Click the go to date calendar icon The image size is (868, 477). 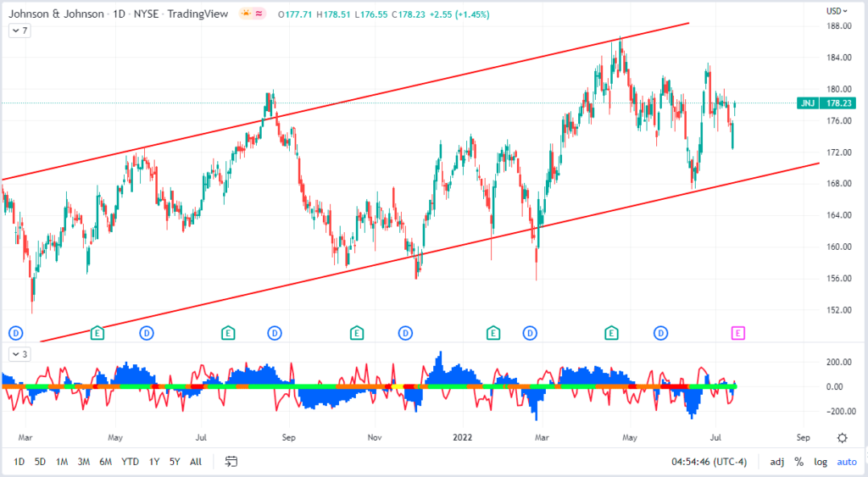pyautogui.click(x=231, y=461)
